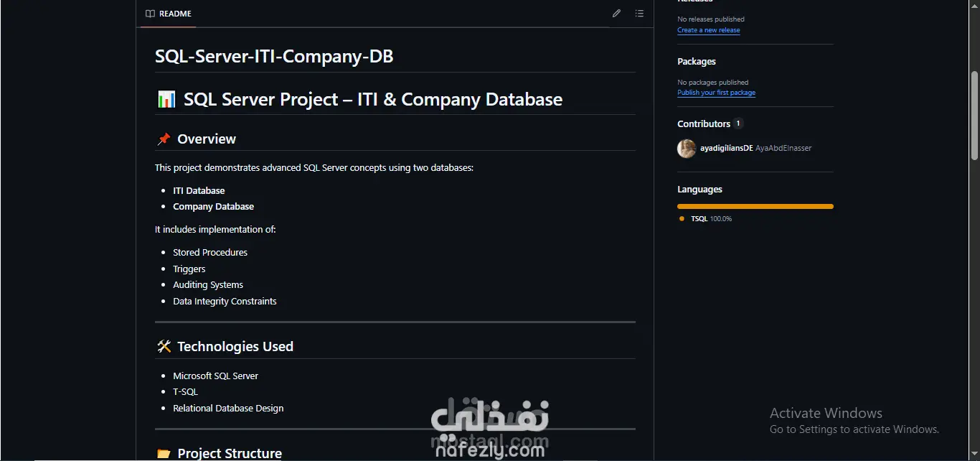Click the 'It includes implementation of:' line

tap(215, 230)
